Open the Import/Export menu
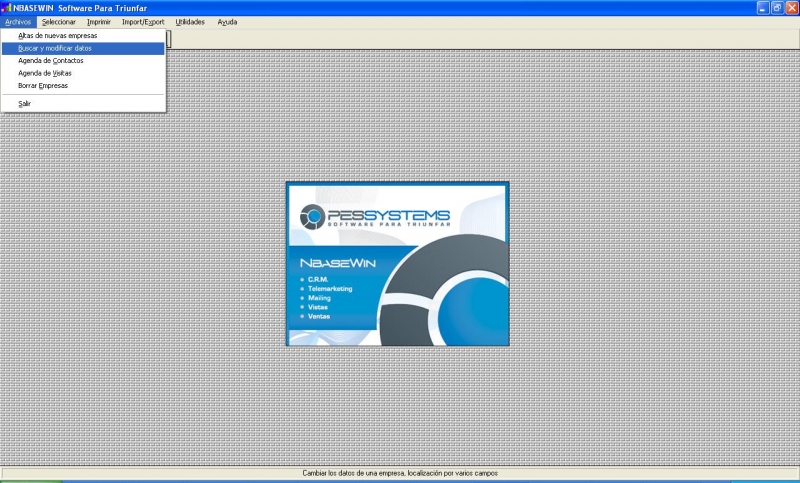 [x=143, y=22]
